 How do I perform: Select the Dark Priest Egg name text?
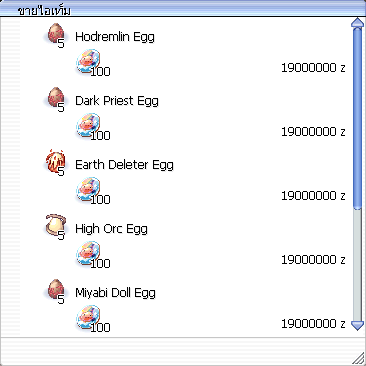(117, 101)
